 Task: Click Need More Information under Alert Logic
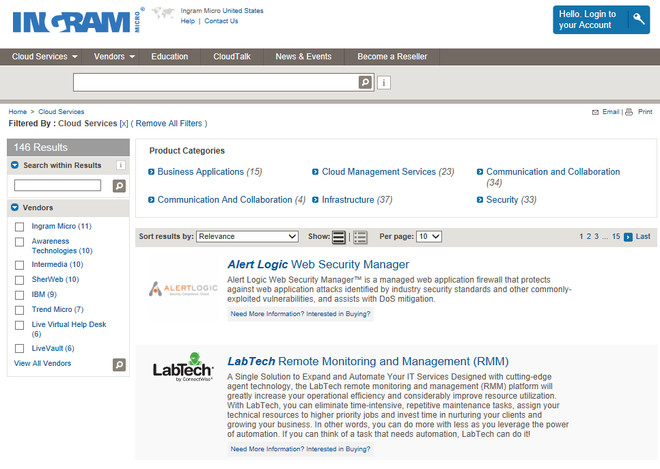click(301, 314)
